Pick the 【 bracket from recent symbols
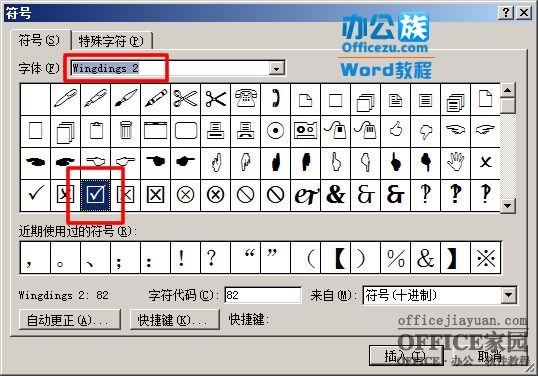 point(336,258)
